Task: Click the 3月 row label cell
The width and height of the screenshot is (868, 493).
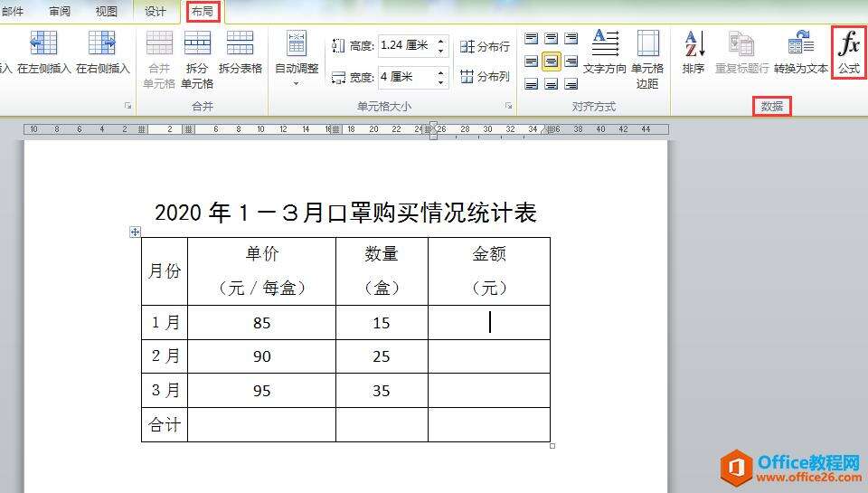Action: coord(165,391)
